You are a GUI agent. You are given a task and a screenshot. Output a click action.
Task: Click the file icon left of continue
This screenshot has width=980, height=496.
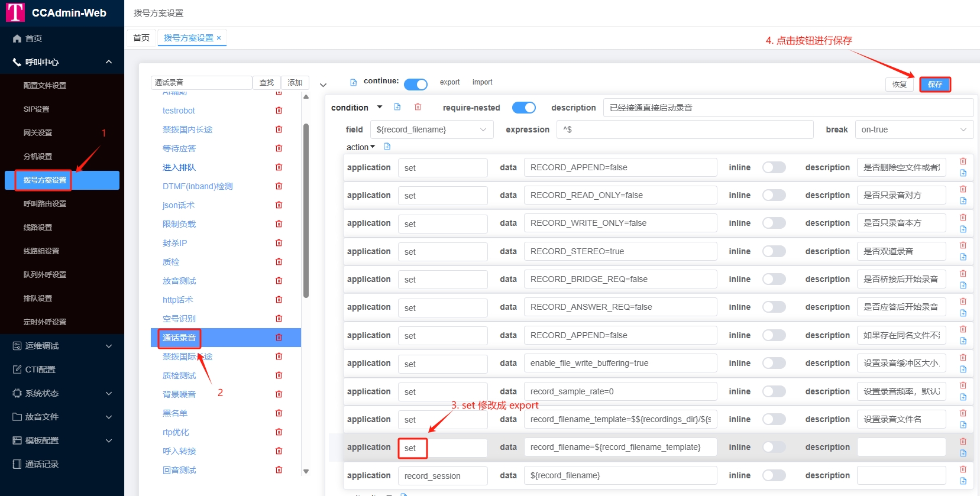(354, 82)
